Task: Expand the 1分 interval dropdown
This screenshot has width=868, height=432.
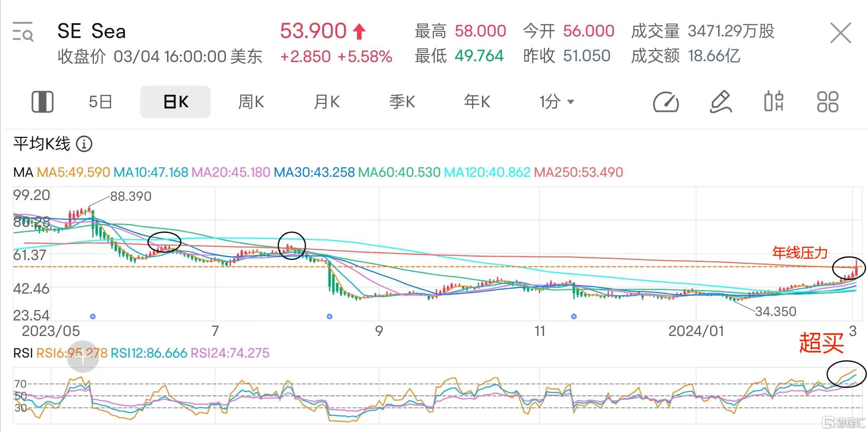Action: click(x=557, y=102)
